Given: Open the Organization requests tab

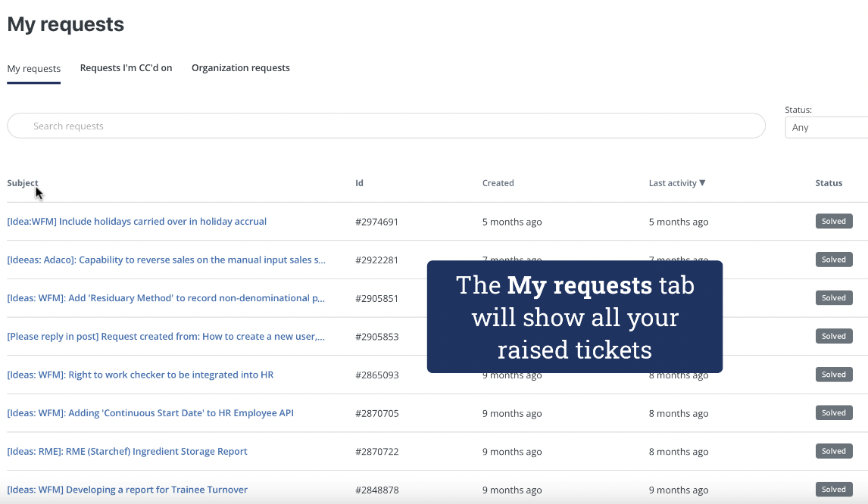Looking at the screenshot, I should pyautogui.click(x=240, y=67).
